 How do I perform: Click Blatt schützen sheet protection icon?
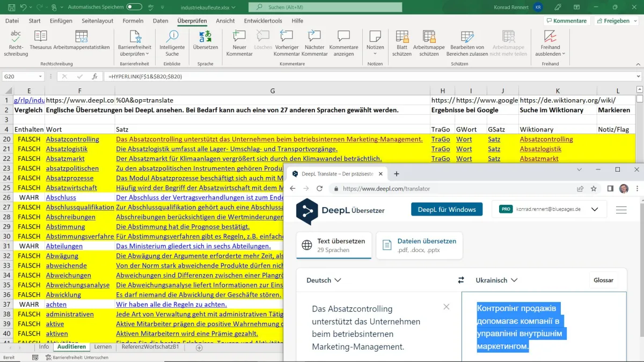tap(401, 43)
